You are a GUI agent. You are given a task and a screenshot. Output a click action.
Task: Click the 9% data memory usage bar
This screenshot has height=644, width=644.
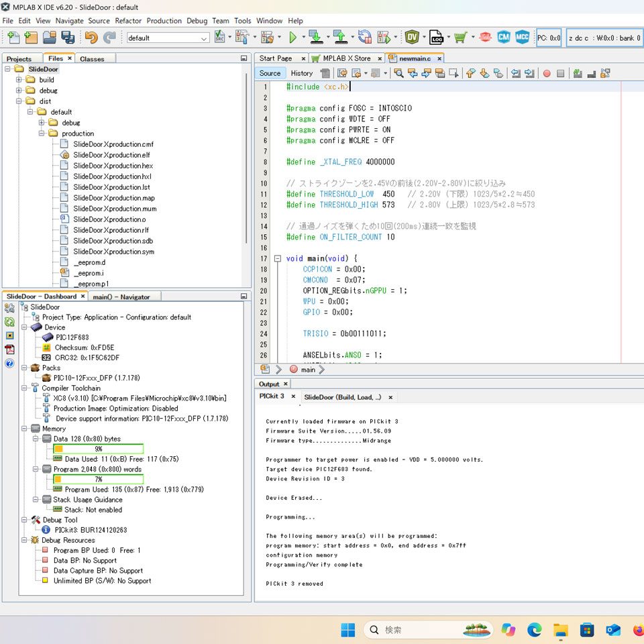[x=98, y=449]
